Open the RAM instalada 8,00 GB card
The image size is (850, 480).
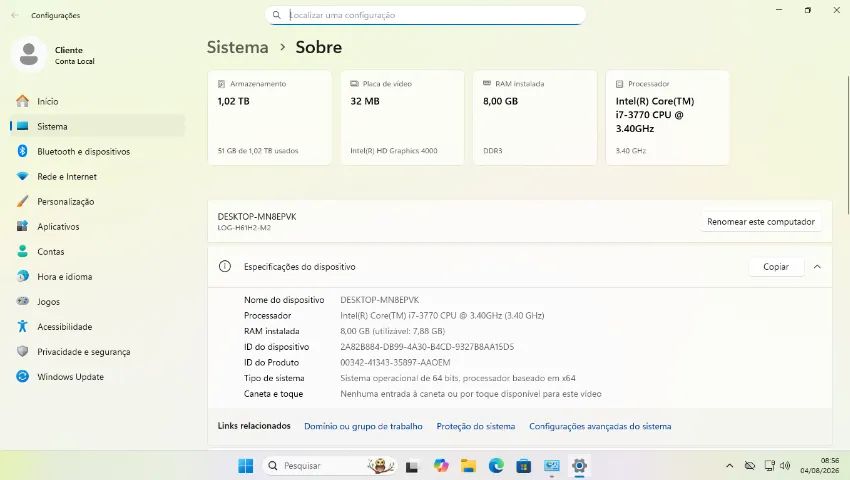535,118
